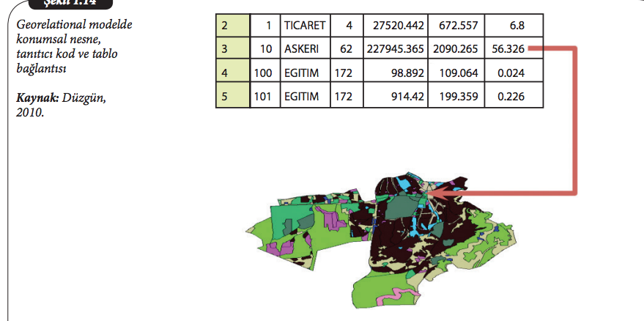Click the red arrowhead pointing at the map
This screenshot has height=321, width=644.
pos(437,193)
